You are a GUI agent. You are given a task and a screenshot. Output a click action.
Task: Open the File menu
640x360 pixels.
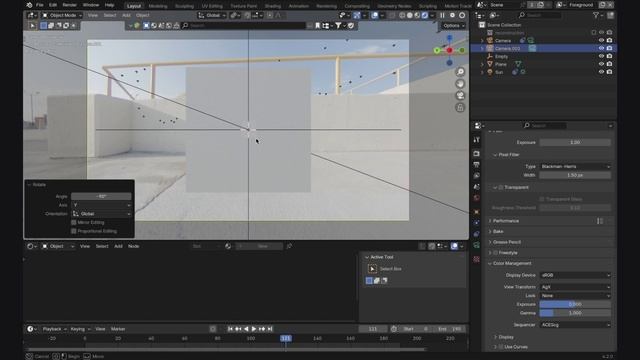click(40, 5)
